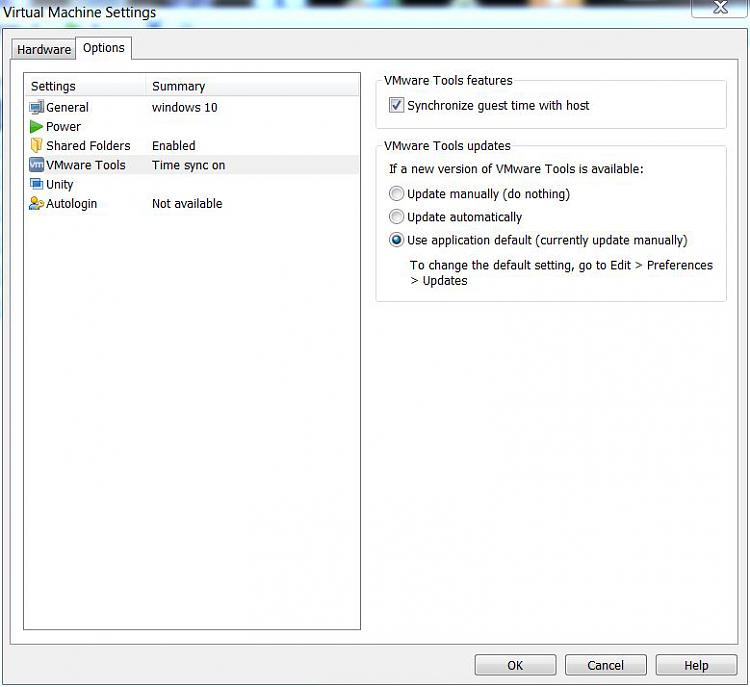Click the Autologin users icon
Image resolution: width=750 pixels, height=687 pixels.
tap(36, 204)
